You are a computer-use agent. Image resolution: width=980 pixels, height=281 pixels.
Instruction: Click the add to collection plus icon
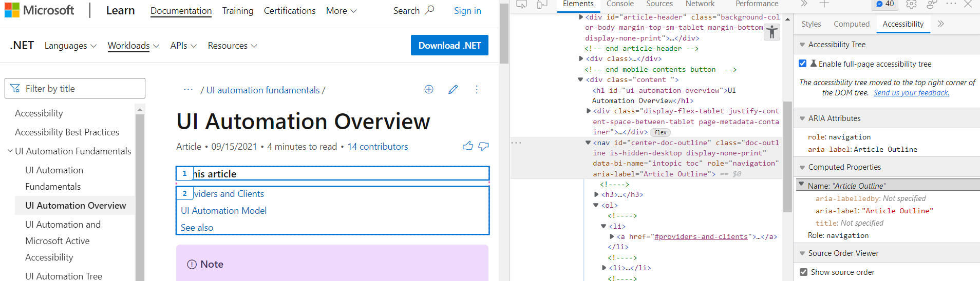coord(429,89)
